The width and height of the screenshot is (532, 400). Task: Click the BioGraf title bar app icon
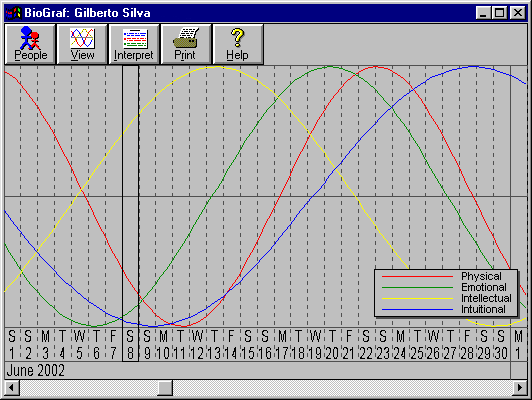click(13, 13)
